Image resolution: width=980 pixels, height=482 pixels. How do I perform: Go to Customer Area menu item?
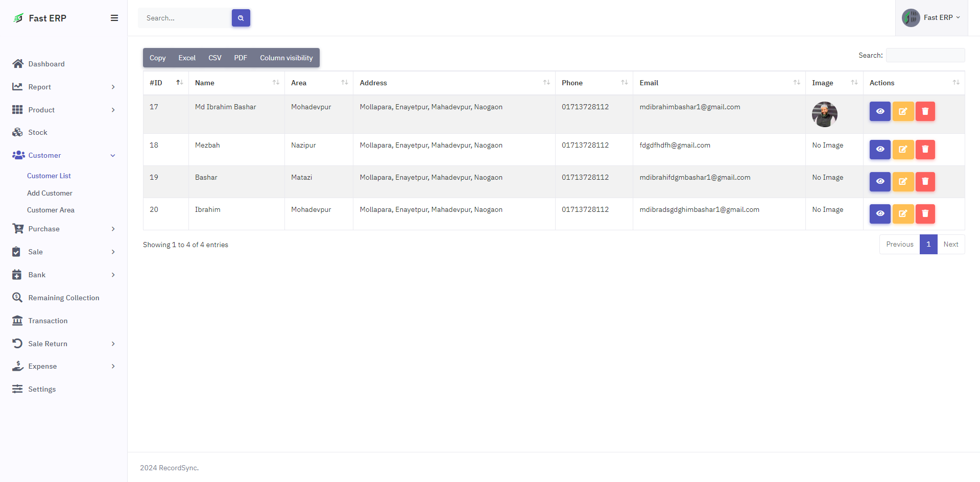tap(51, 210)
